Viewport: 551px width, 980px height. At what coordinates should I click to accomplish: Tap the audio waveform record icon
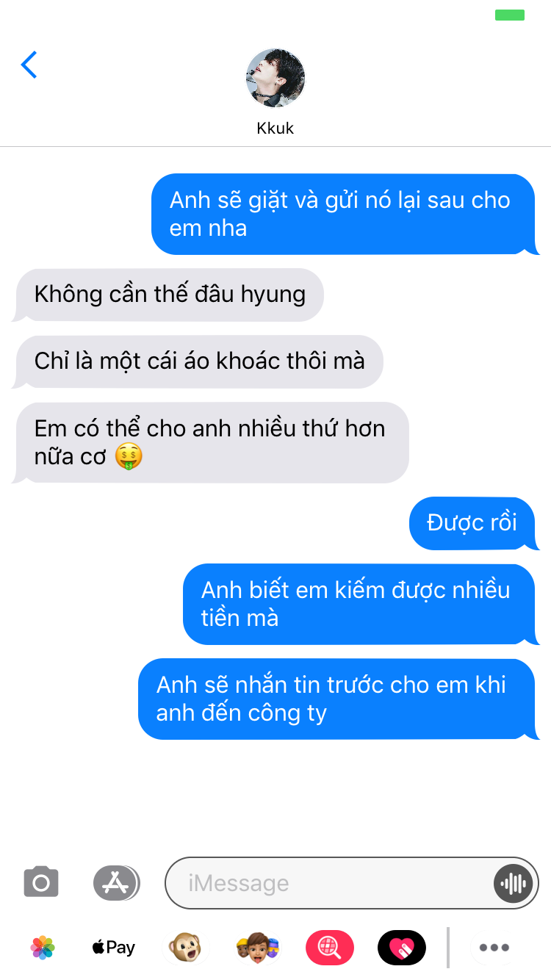click(513, 883)
